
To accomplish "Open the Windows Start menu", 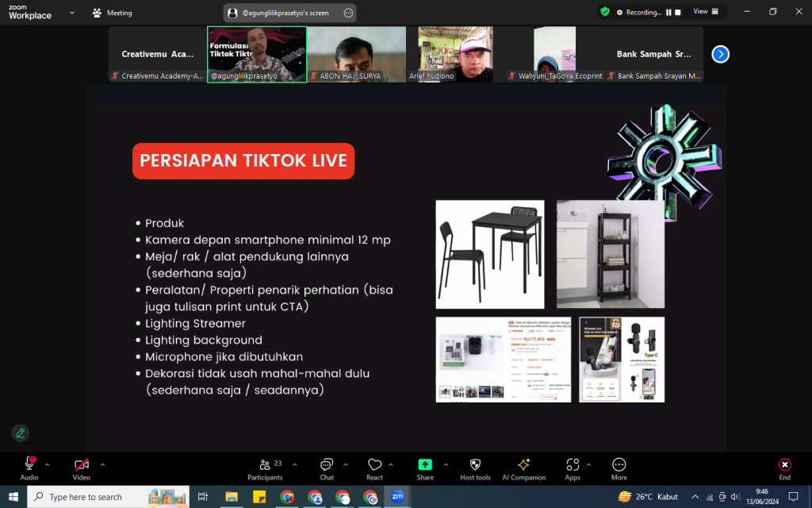I will point(13,497).
